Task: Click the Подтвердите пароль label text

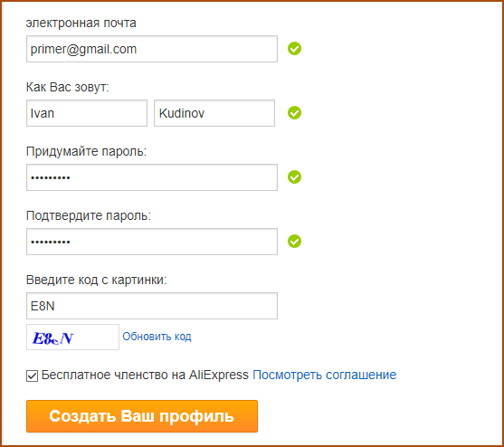Action: click(89, 215)
